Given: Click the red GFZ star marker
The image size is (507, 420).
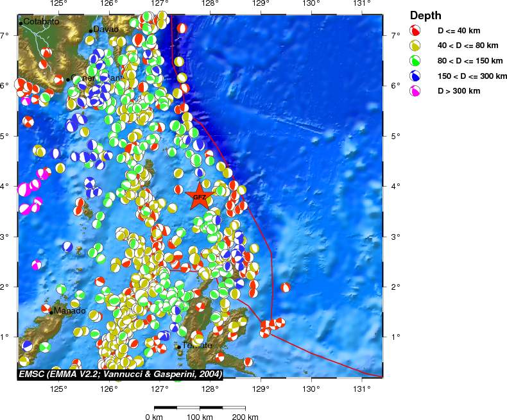Looking at the screenshot, I should pos(200,196).
